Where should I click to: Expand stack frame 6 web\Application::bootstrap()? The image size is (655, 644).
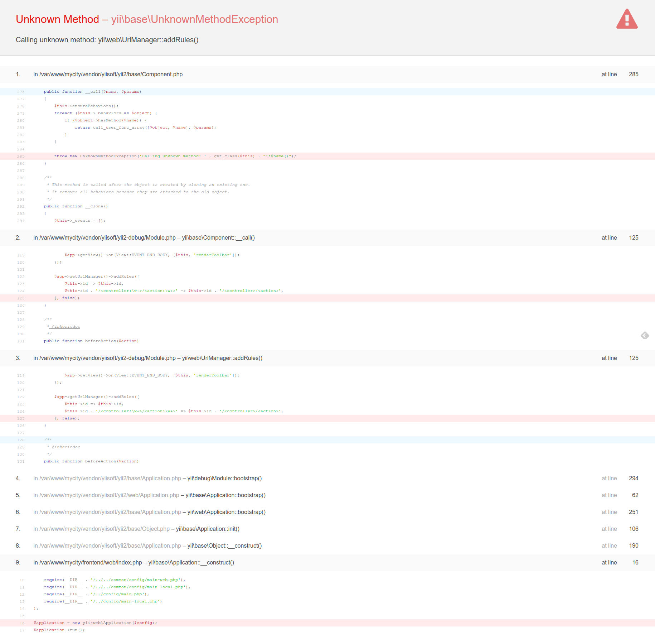(x=327, y=512)
